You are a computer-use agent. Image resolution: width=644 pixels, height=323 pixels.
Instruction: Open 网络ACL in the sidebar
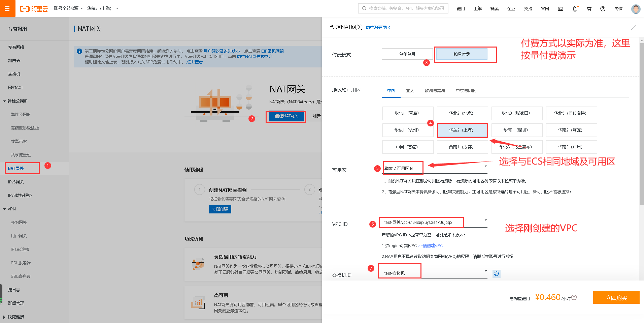tap(16, 88)
